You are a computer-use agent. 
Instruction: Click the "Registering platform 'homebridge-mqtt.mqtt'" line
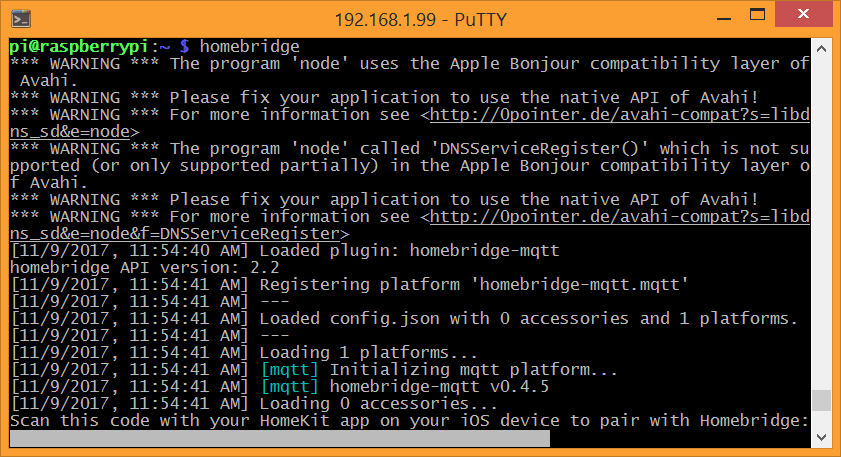pos(350,284)
